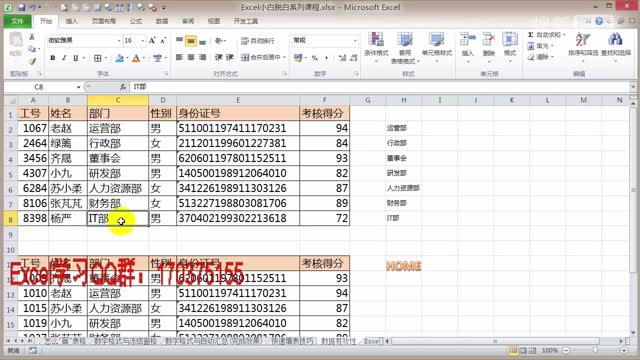Viewport: 640px width, 360px height.
Task: Expand the font size dropdown
Action: point(142,40)
